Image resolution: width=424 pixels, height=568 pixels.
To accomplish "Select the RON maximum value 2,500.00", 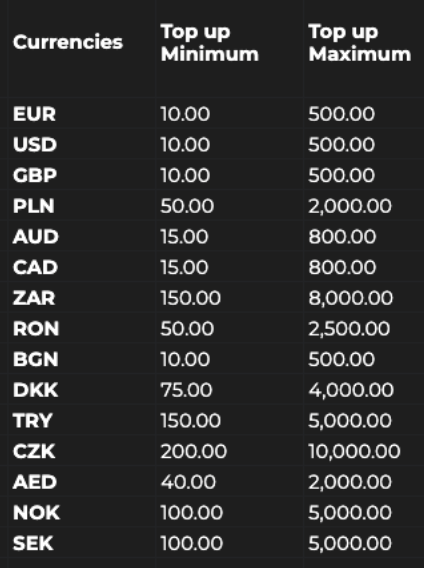I will click(349, 329).
